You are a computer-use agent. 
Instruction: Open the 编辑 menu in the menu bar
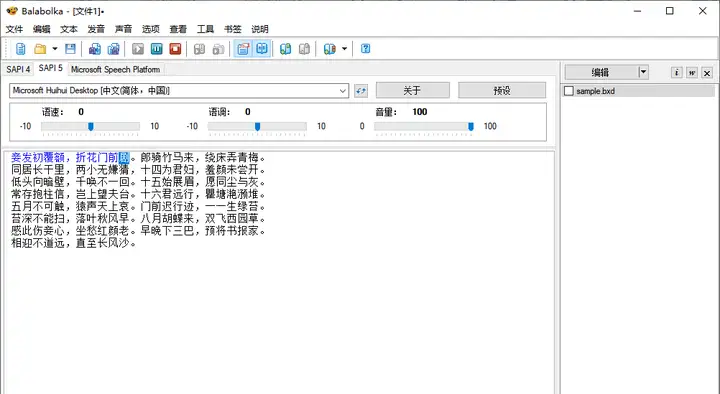(x=41, y=29)
